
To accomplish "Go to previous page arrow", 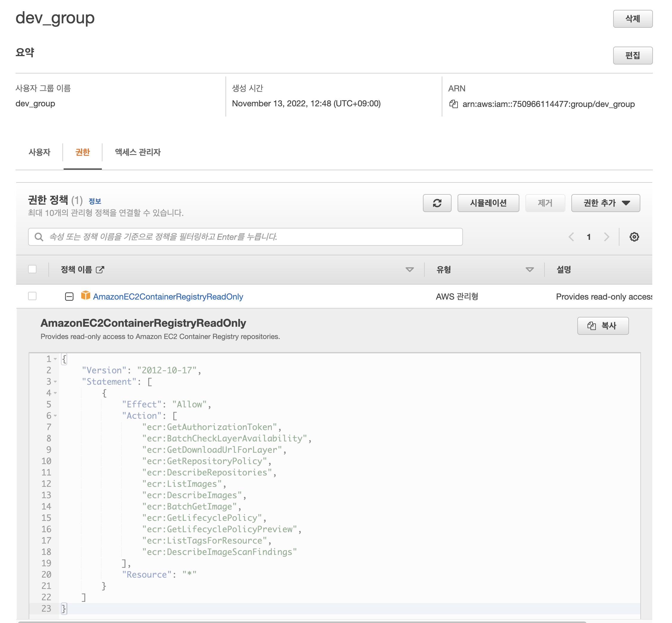I will [571, 237].
